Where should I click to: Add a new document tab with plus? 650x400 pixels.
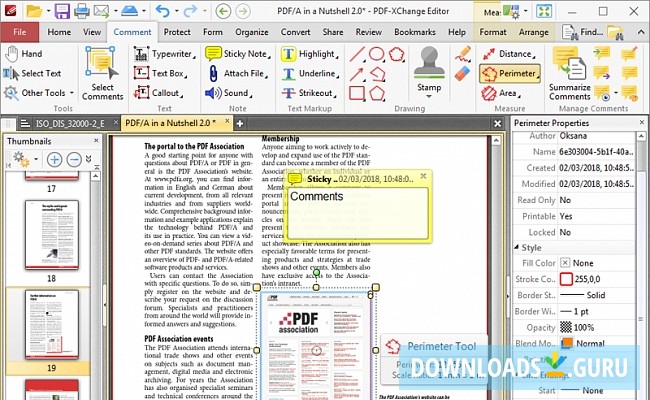(240, 123)
